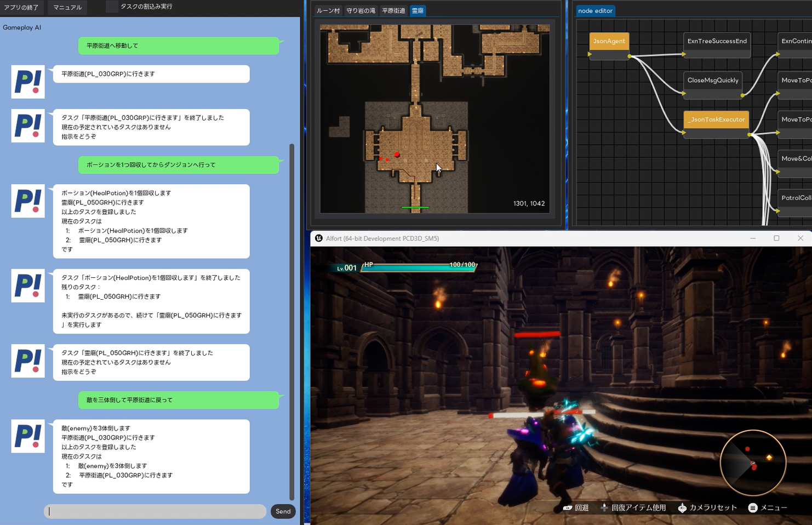Switch to the ルーン村 map tab
The width and height of the screenshot is (812, 525).
[328, 11]
